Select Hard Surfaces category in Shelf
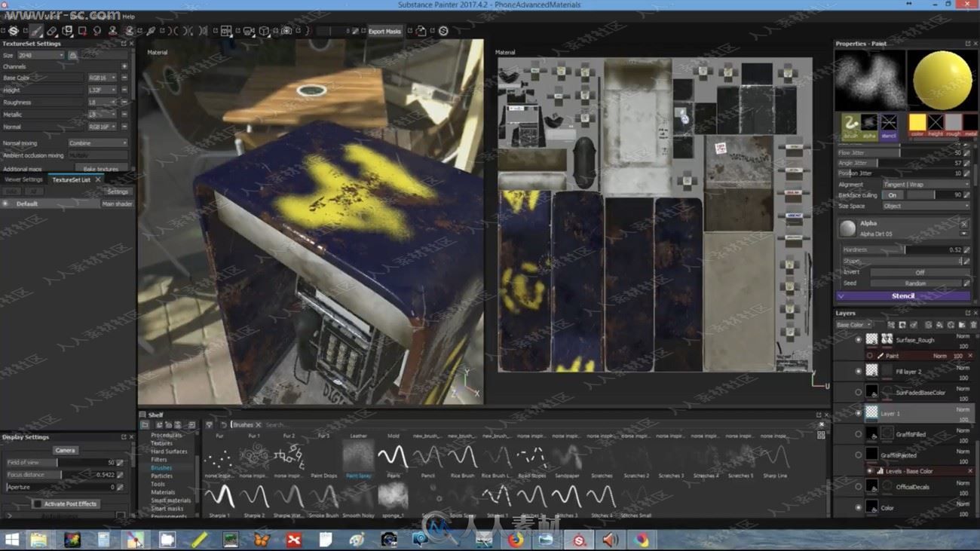 click(169, 452)
